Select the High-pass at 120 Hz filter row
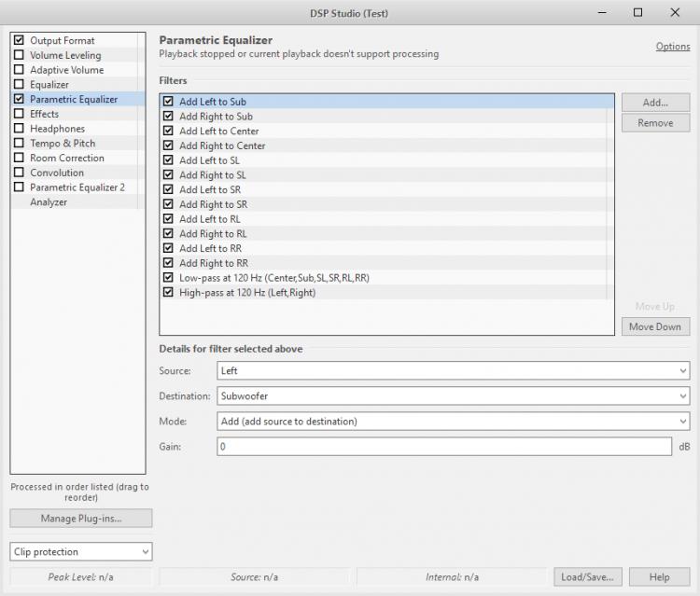The image size is (700, 596). (247, 293)
